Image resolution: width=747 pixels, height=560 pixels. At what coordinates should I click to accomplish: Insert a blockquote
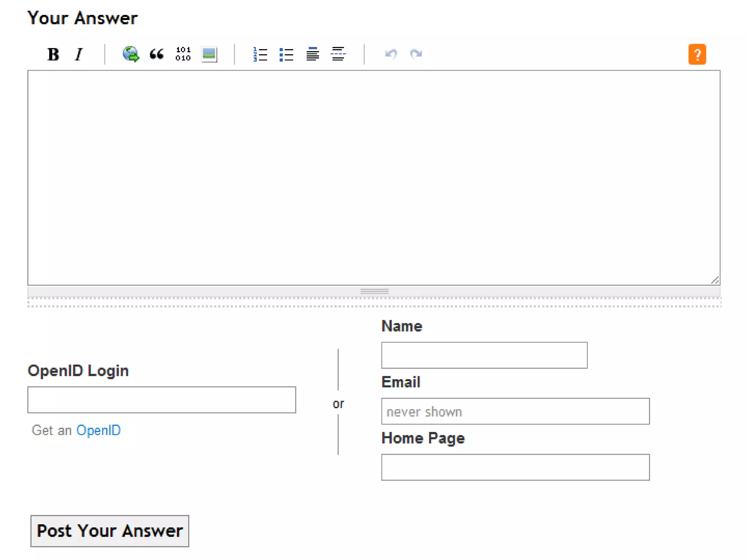[x=157, y=54]
